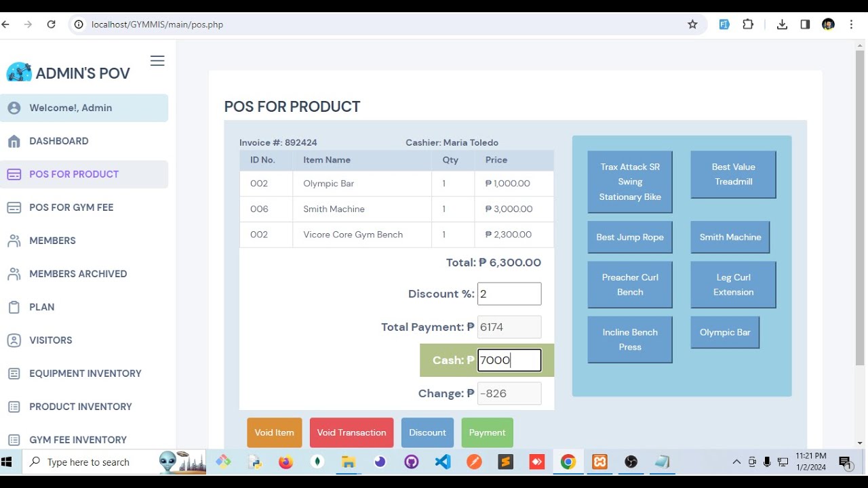Open browser downloads icon
The width and height of the screenshot is (868, 488).
click(x=782, y=24)
